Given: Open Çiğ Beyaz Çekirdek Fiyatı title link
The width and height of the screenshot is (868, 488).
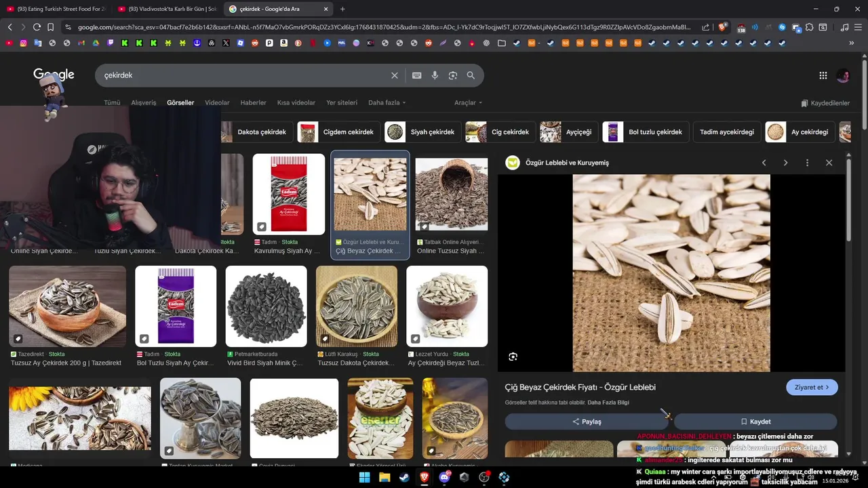Looking at the screenshot, I should coord(580,387).
